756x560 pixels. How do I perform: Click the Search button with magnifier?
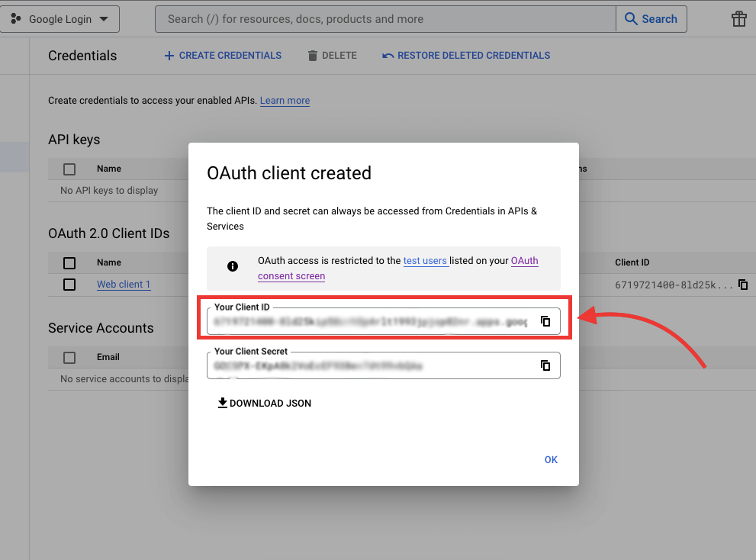pos(651,19)
